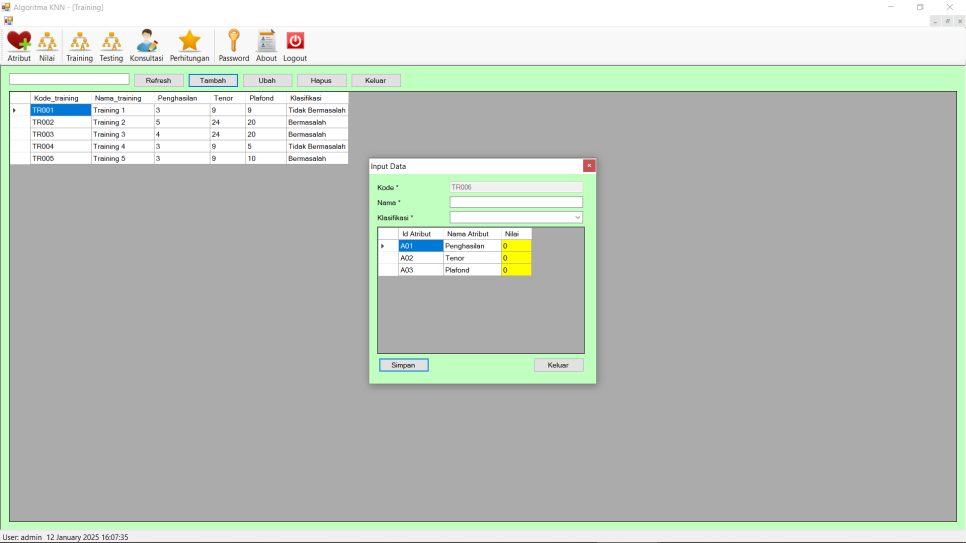Focus the Nama input field
Viewport: 966px width, 543px height.
click(516, 202)
